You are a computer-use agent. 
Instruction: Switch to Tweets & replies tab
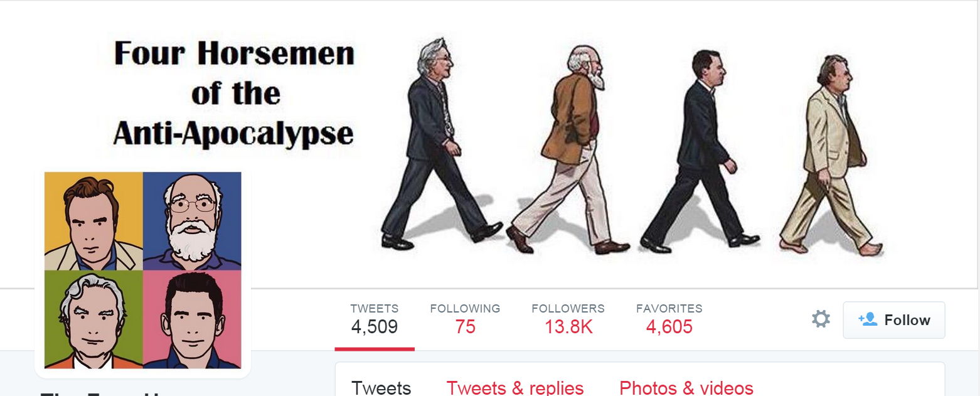point(515,388)
